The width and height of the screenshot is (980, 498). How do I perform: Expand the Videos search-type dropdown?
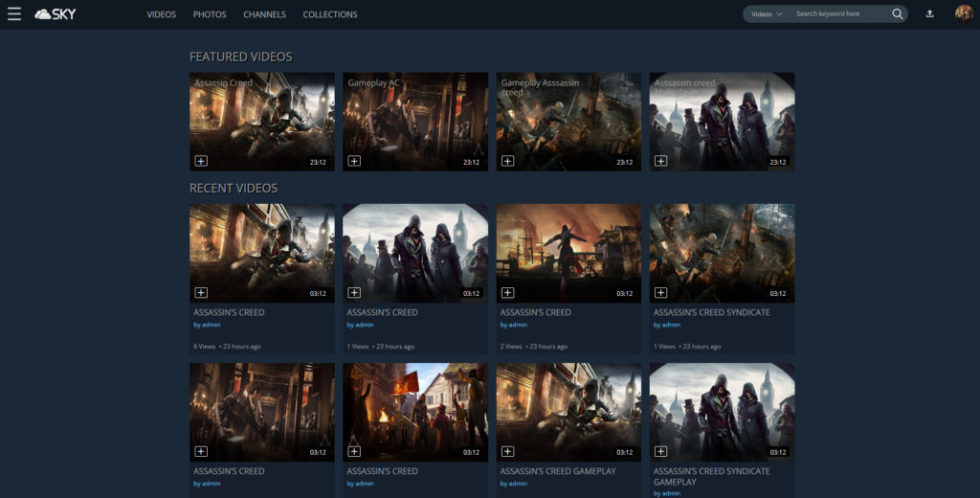click(767, 13)
